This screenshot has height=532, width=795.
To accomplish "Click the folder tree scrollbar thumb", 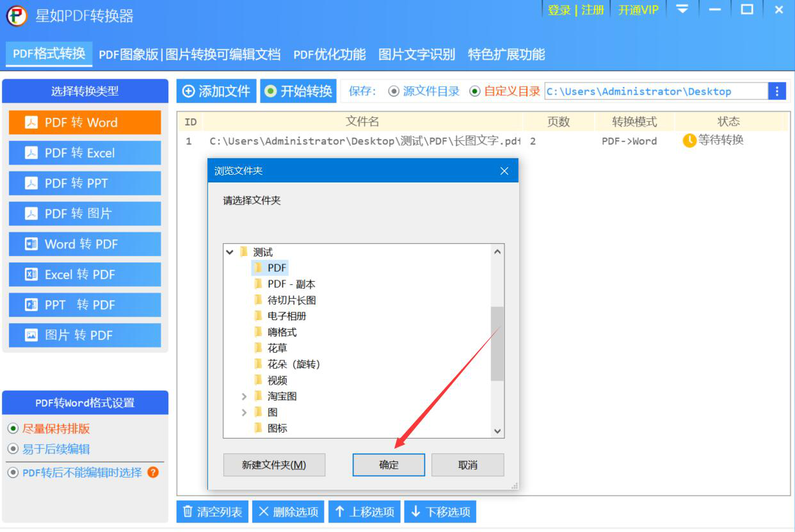I will [x=497, y=343].
